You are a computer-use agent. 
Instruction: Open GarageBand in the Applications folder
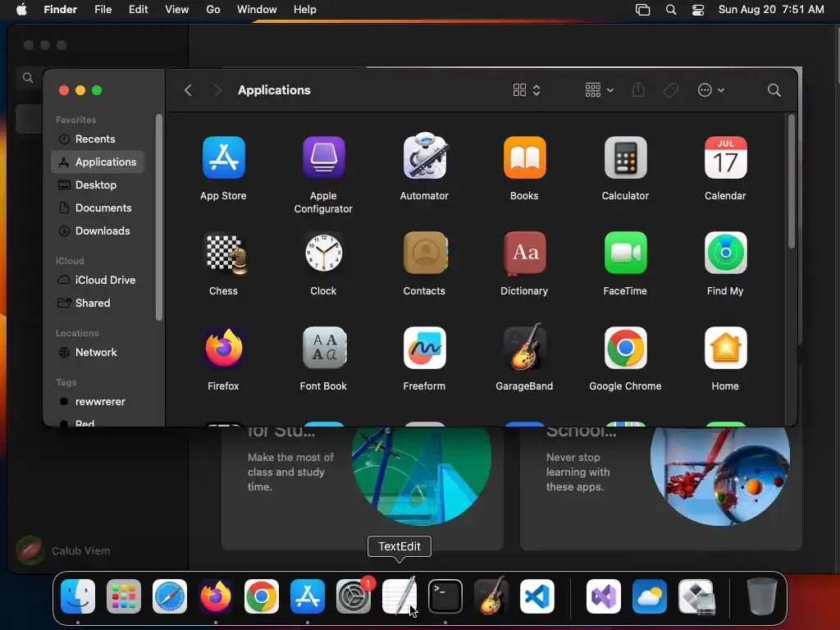click(524, 347)
